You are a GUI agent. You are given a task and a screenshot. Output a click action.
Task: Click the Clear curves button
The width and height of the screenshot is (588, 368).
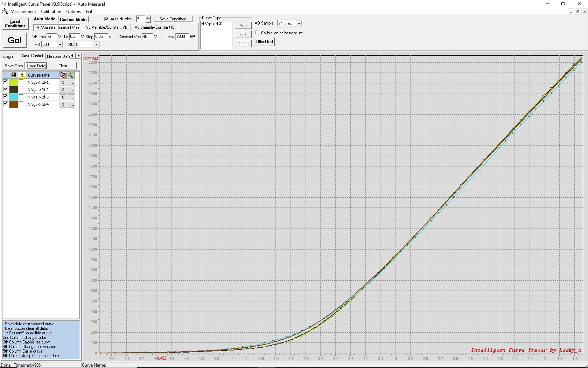tap(63, 66)
